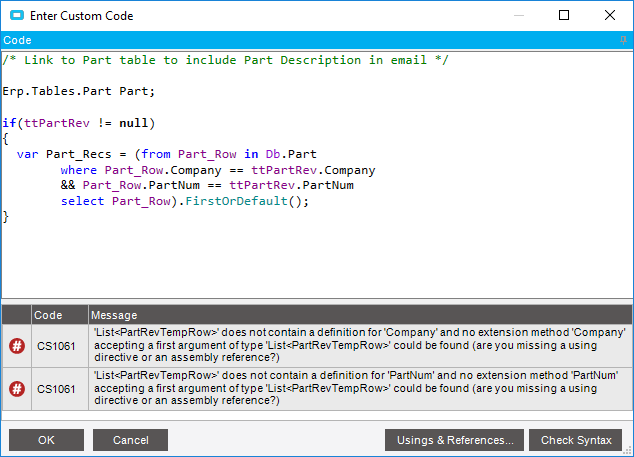
Task: Click the Erp.Tables.Part declaration line
Action: point(79,91)
